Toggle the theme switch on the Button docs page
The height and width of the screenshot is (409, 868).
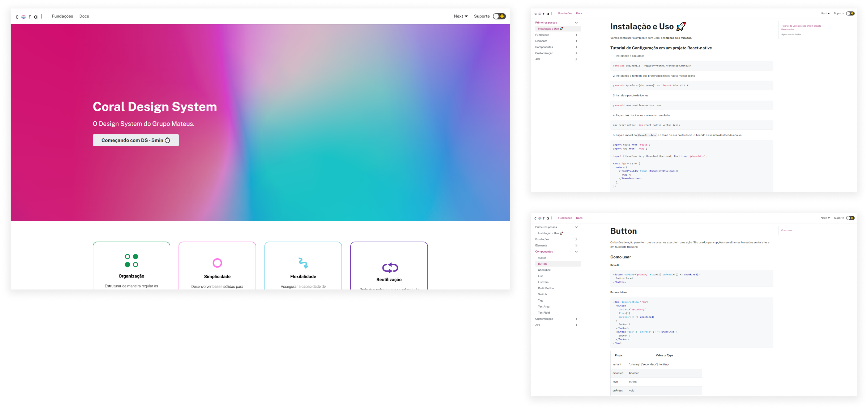tap(850, 218)
